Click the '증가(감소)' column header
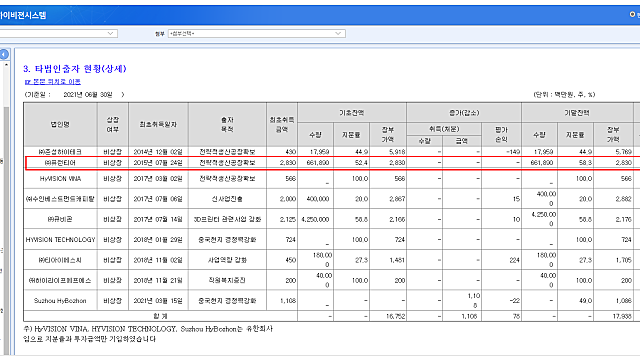 coord(464,113)
